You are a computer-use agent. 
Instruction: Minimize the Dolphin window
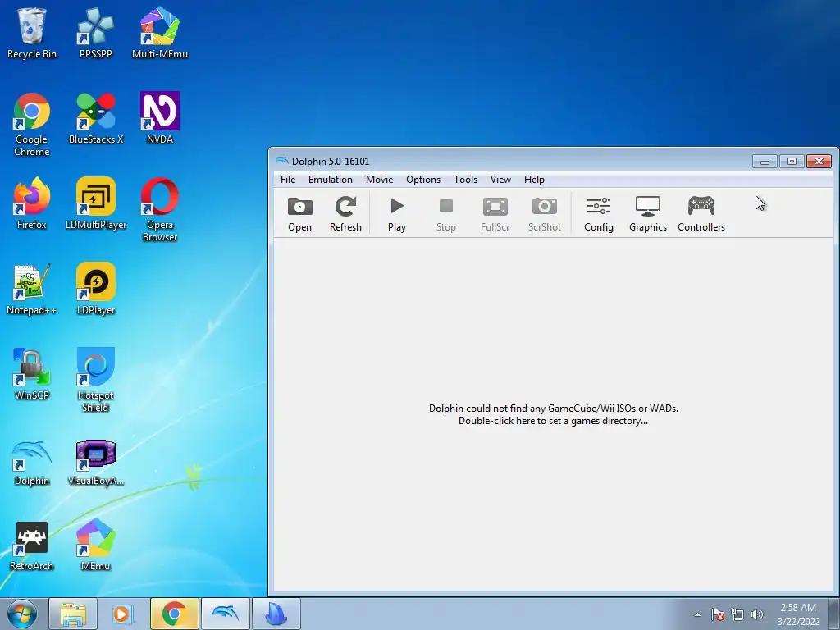click(x=765, y=162)
